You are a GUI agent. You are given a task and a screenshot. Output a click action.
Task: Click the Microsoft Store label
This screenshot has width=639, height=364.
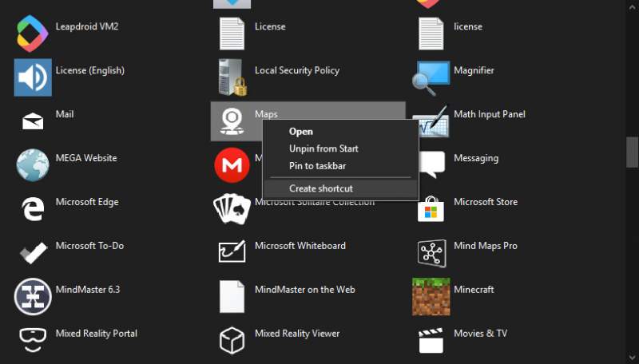click(x=486, y=202)
